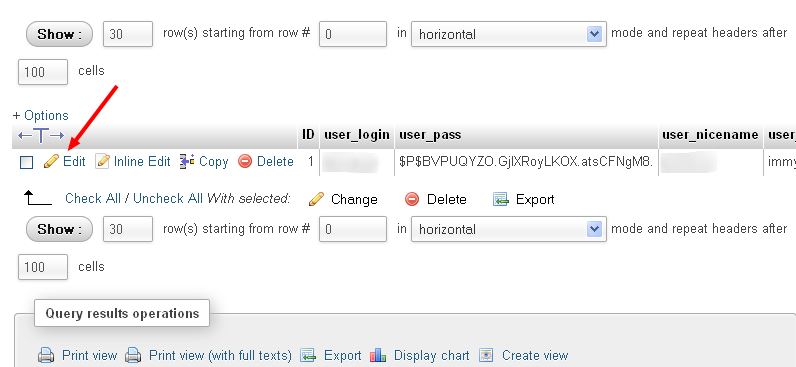Screen dimensions: 796x367
Task: Click the printer icon for Print view
Action: [46, 355]
